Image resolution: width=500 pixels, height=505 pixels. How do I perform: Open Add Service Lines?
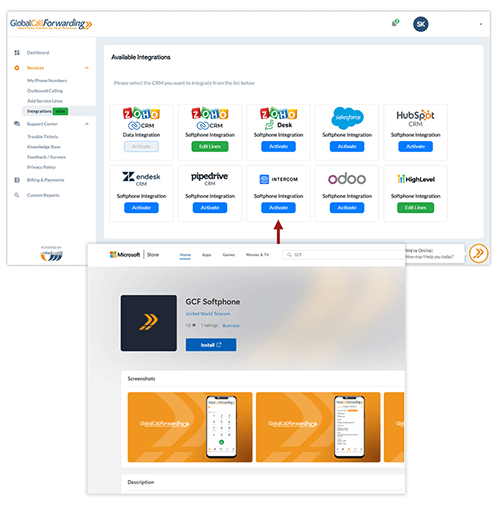click(x=45, y=101)
